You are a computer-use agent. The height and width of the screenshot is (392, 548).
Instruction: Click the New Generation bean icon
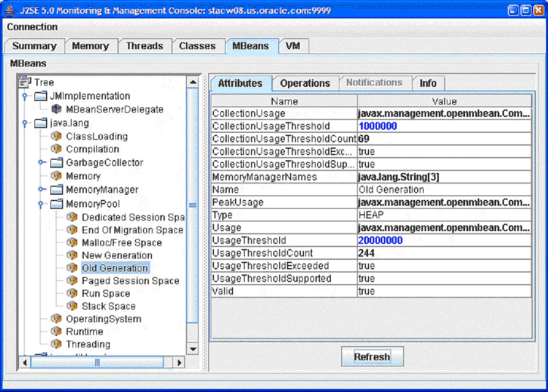pos(72,255)
